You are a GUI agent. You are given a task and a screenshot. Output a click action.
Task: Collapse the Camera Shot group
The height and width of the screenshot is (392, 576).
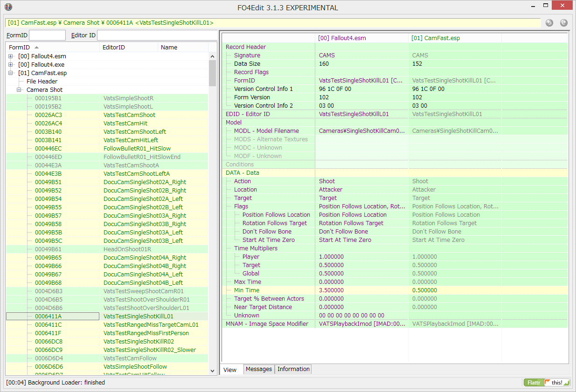[x=19, y=90]
